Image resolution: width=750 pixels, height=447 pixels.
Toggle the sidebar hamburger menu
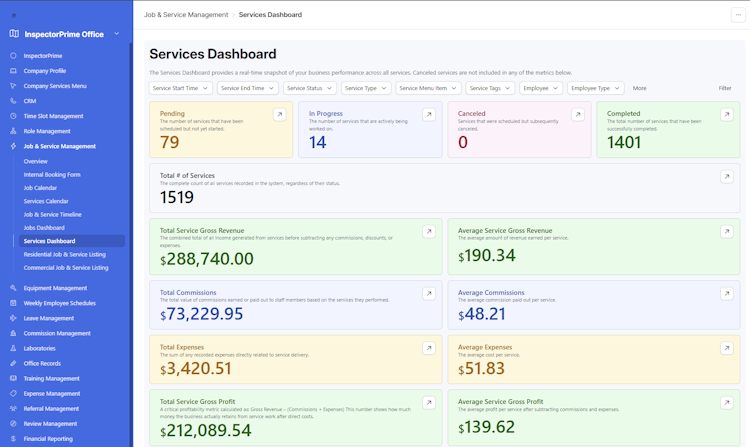tap(13, 15)
